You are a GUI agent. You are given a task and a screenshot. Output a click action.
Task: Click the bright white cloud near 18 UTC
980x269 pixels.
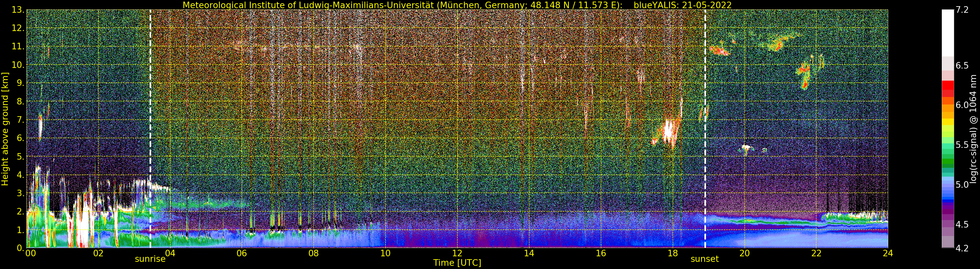[668, 131]
